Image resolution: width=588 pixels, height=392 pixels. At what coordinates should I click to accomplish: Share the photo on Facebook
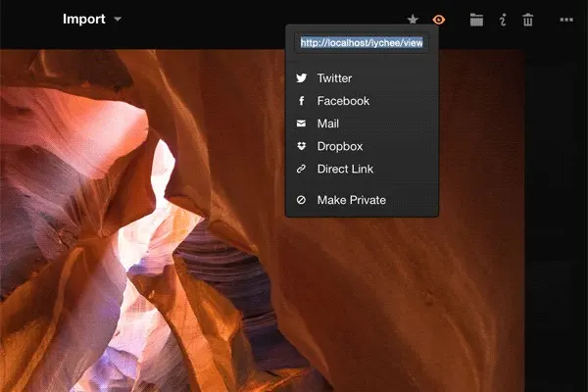pos(343,101)
